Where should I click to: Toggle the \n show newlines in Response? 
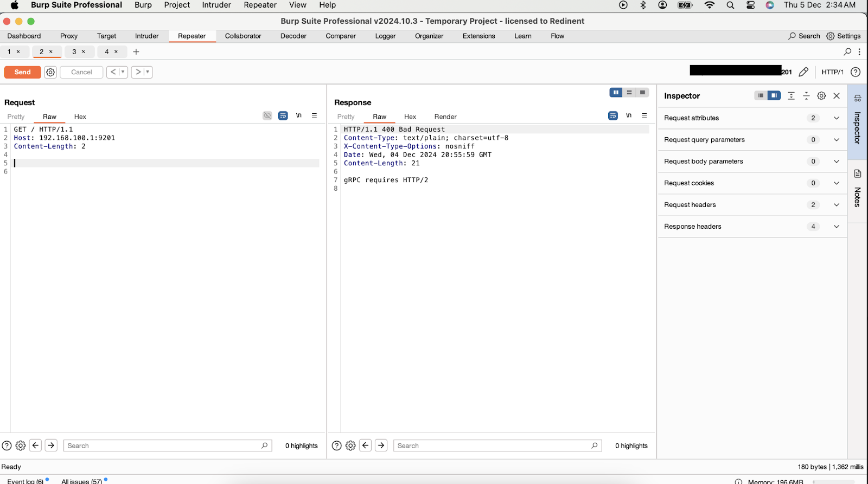629,115
